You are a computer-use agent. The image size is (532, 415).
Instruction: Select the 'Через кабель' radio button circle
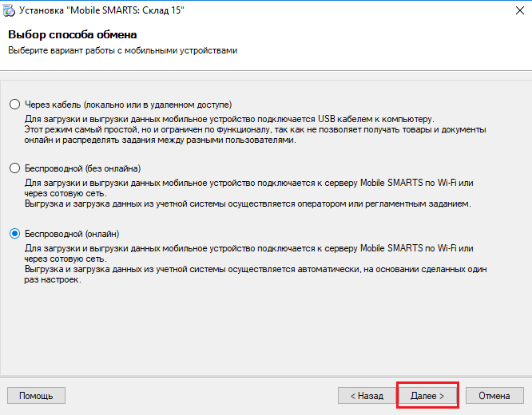pyautogui.click(x=14, y=105)
